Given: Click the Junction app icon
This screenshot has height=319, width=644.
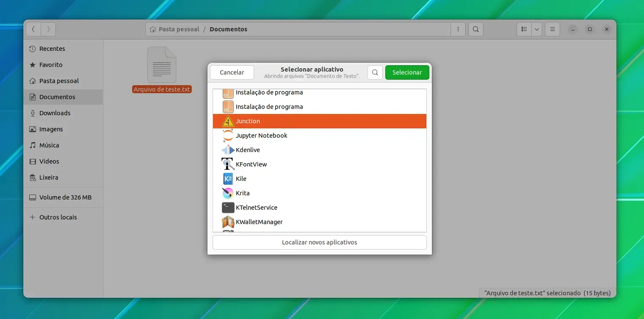Looking at the screenshot, I should click(x=228, y=121).
